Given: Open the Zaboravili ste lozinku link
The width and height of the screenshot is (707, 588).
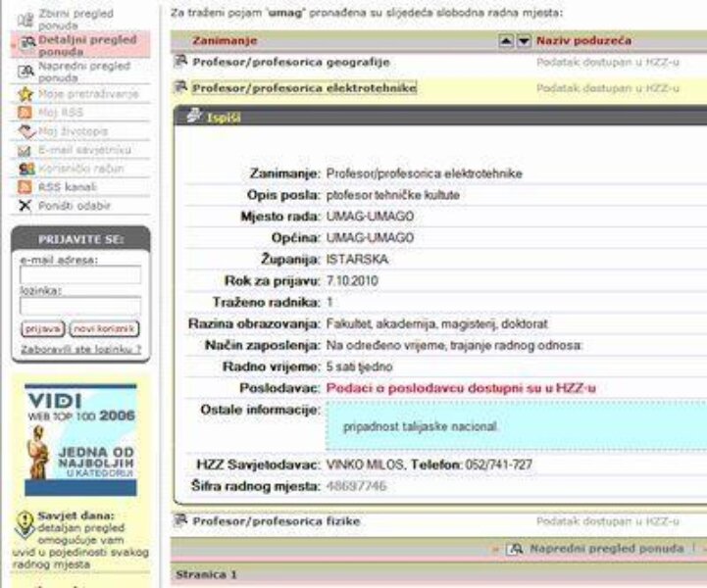Looking at the screenshot, I should pos(80,348).
